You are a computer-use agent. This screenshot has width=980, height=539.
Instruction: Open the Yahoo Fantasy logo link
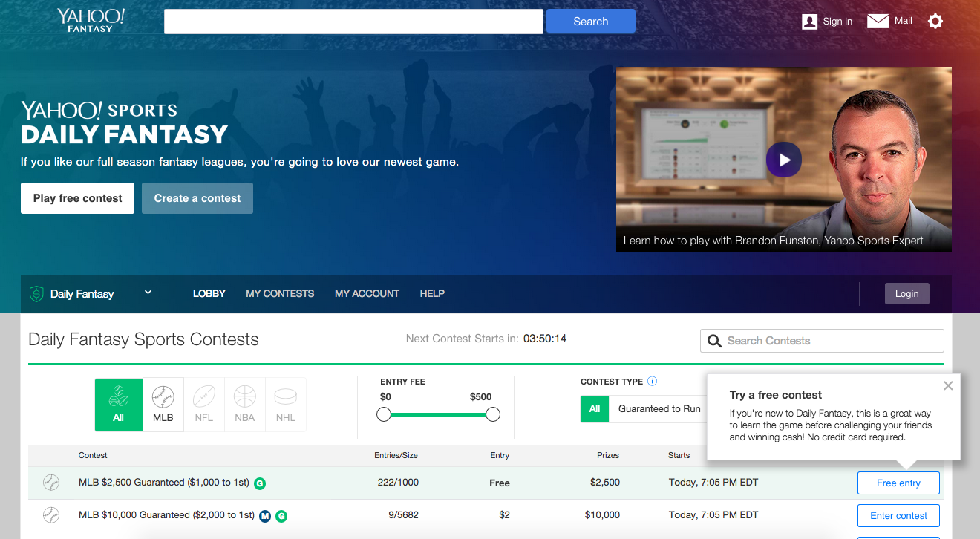coord(91,21)
